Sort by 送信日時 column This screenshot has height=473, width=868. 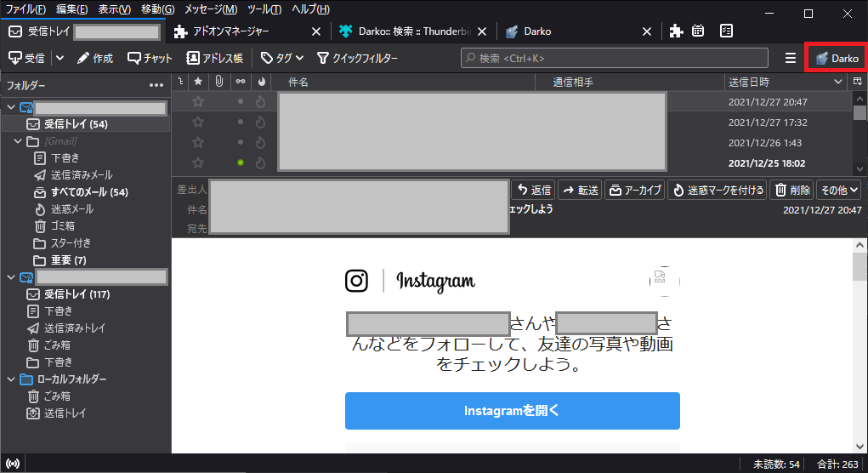click(786, 82)
